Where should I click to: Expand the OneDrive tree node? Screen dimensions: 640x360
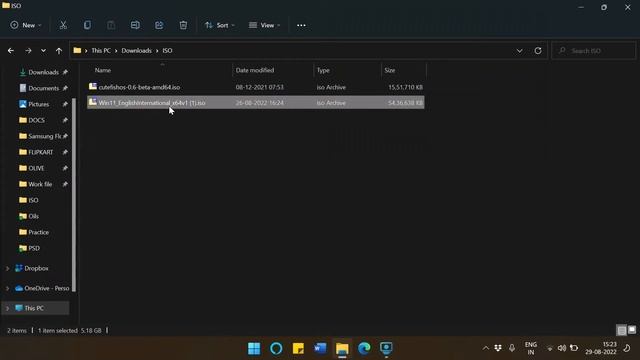coord(7,288)
